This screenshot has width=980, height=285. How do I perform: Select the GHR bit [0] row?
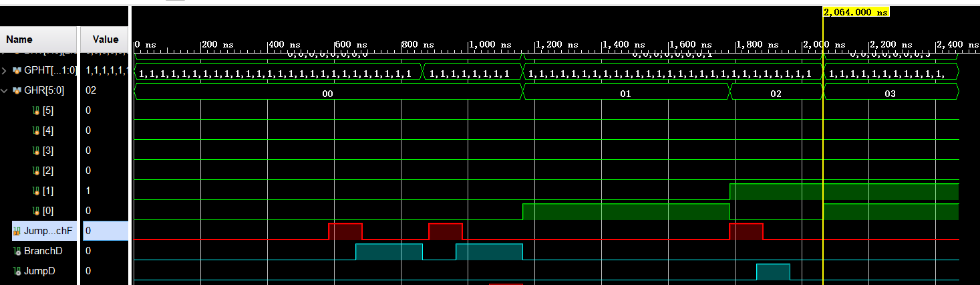click(x=47, y=211)
